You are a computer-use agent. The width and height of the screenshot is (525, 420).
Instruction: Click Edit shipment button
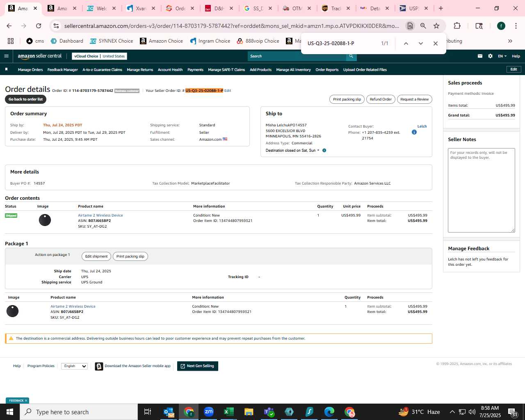[x=96, y=256]
